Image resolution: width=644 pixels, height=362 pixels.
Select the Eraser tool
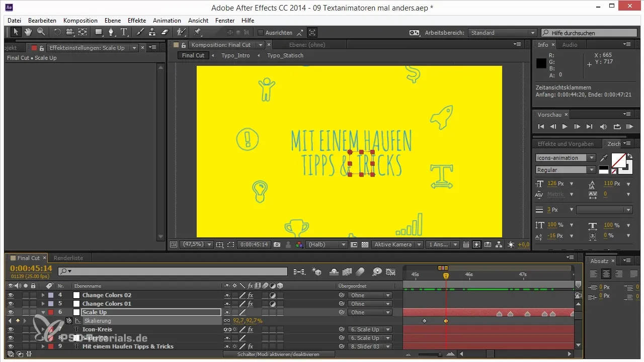pos(165,32)
